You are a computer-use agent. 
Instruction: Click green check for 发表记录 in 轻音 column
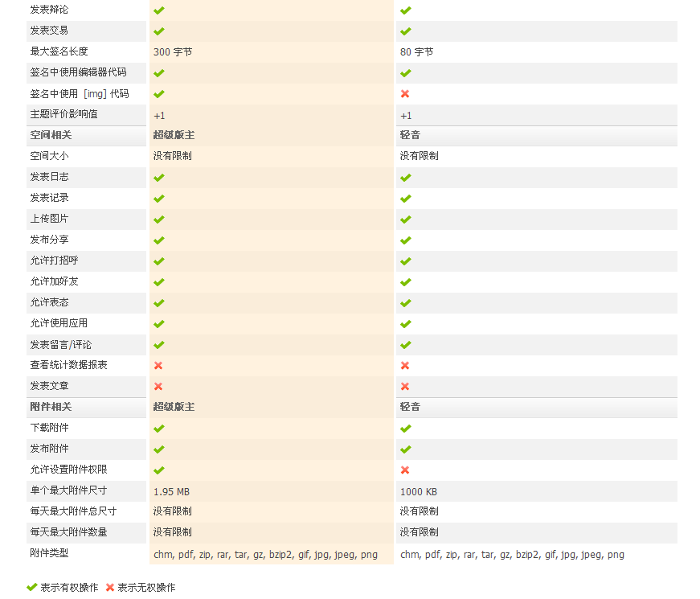(x=405, y=199)
